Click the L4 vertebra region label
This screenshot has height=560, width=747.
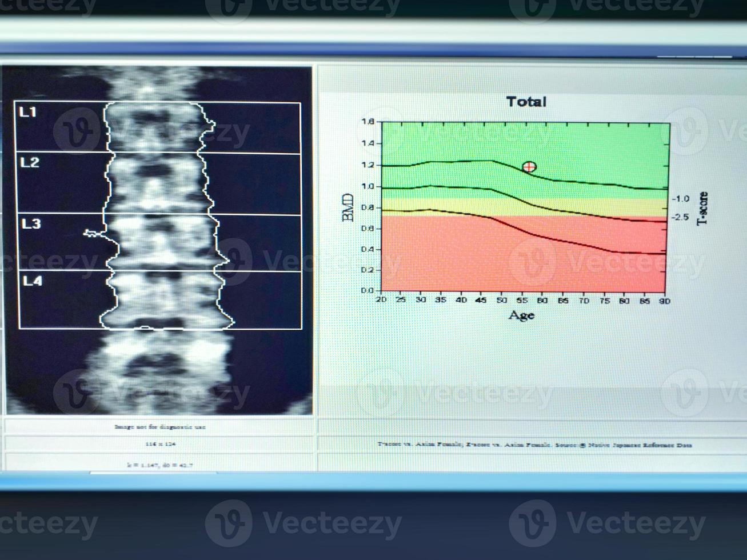33,281
